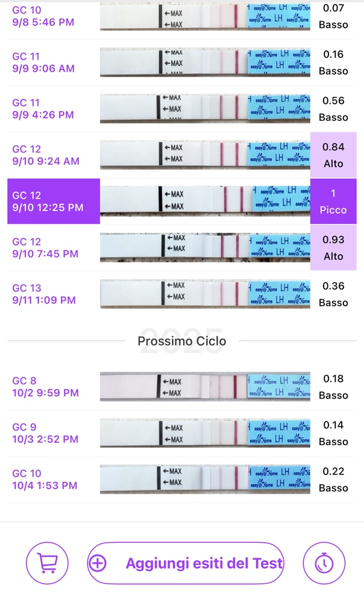Select GC 13 9/11 1:09 PM label
This screenshot has width=364, height=603.
(x=44, y=294)
